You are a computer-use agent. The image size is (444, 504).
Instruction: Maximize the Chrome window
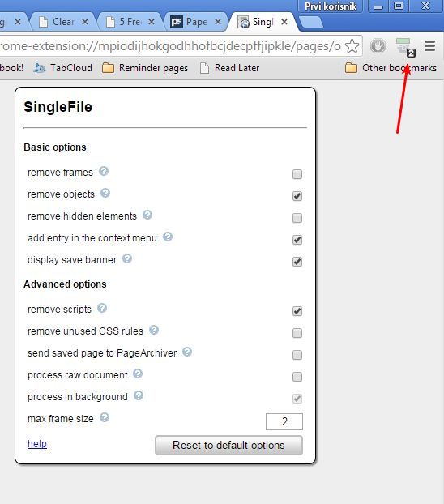(399, 6)
